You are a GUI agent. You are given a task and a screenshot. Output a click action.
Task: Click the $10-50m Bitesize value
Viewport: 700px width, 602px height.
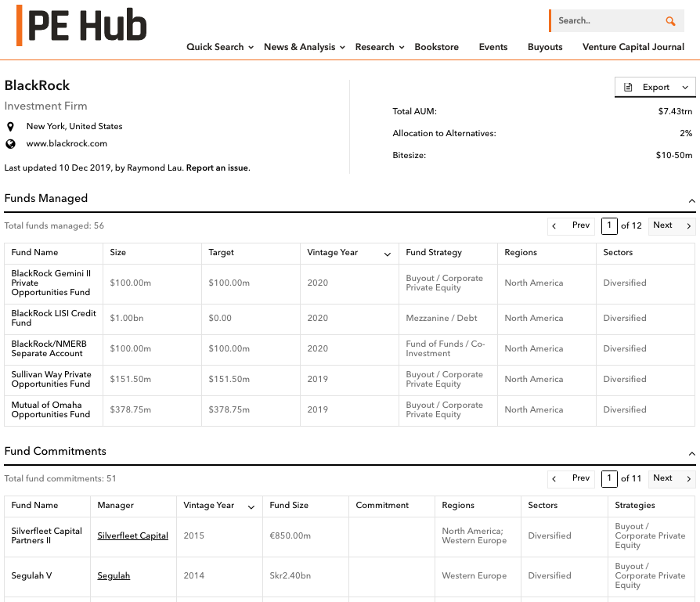[x=673, y=155]
